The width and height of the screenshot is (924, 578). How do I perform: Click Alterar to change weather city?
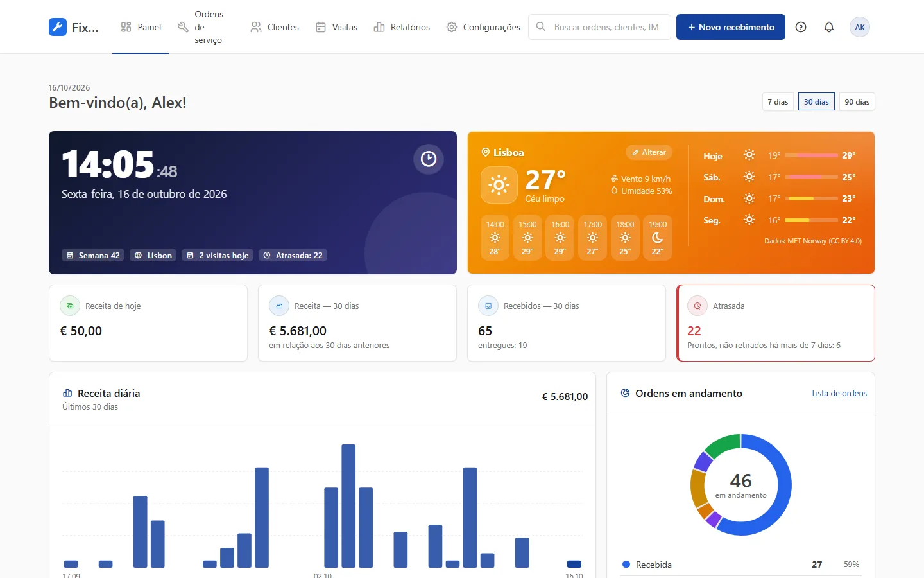(x=649, y=152)
